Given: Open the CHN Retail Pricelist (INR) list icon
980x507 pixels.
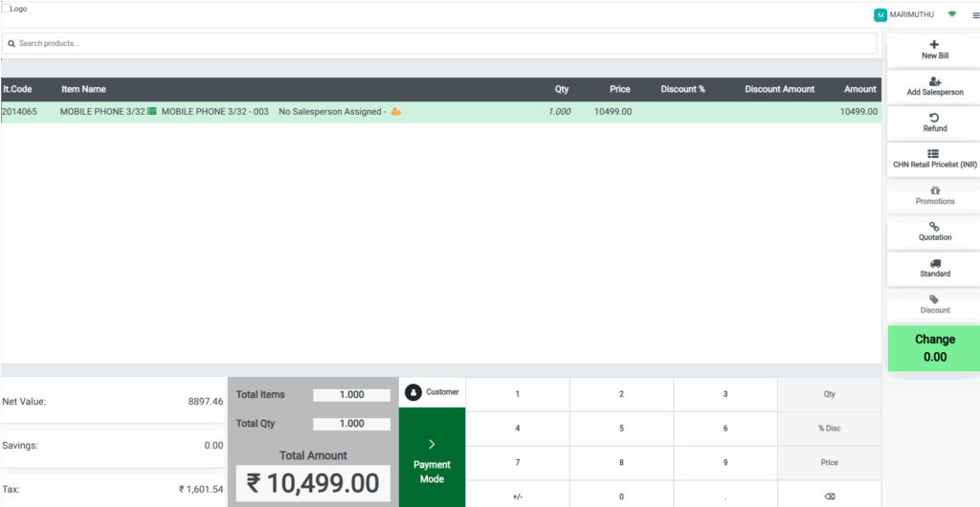Looking at the screenshot, I should (x=934, y=154).
